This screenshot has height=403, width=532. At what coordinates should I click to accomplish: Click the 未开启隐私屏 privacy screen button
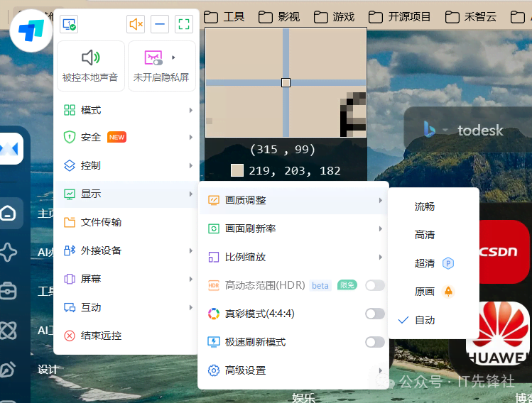pos(161,65)
